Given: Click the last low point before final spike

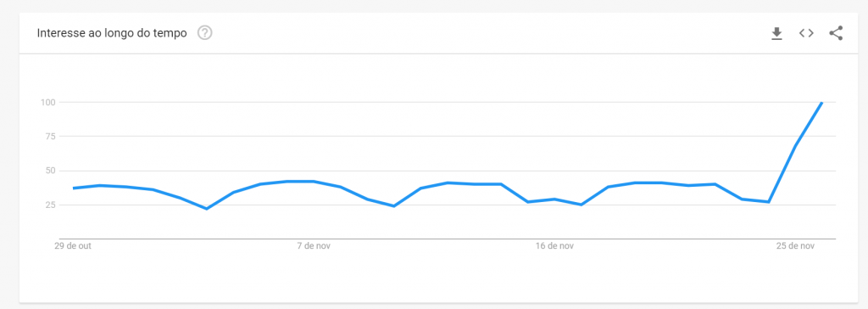Looking at the screenshot, I should point(768,202).
